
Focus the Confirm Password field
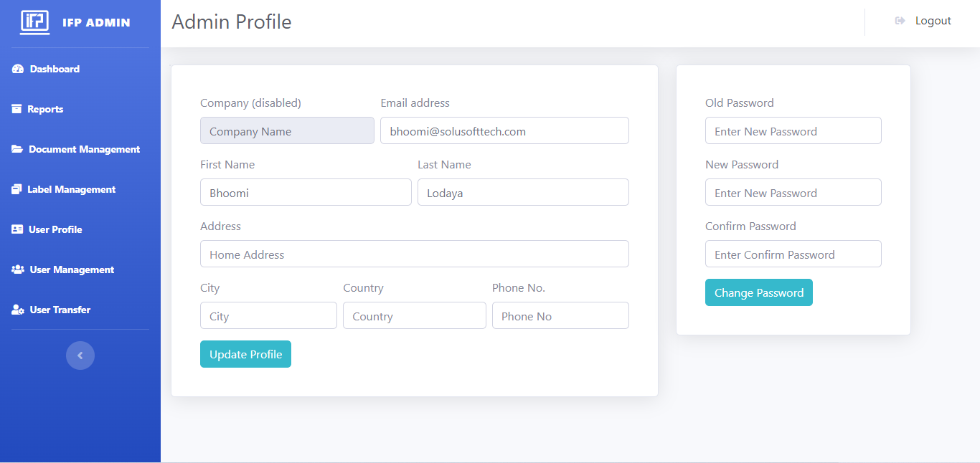[793, 254]
